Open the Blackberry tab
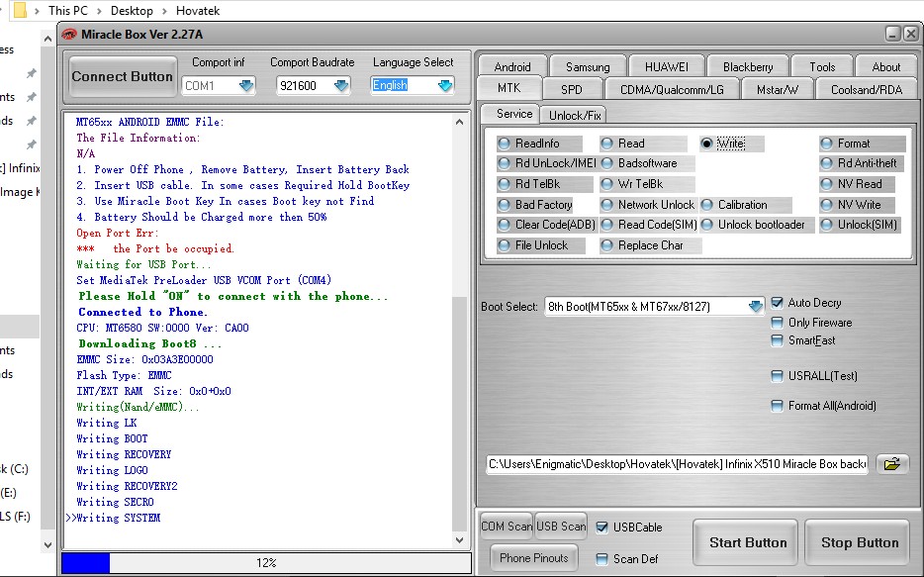Image resolution: width=924 pixels, height=577 pixels. 748,66
